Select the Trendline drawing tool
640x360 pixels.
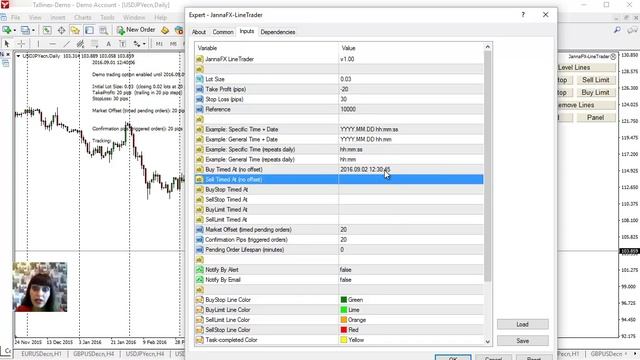coord(67,44)
